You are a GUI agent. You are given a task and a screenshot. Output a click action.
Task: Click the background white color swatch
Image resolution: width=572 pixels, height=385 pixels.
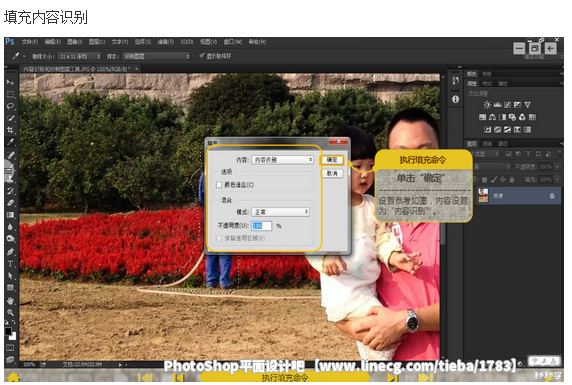tap(13, 336)
